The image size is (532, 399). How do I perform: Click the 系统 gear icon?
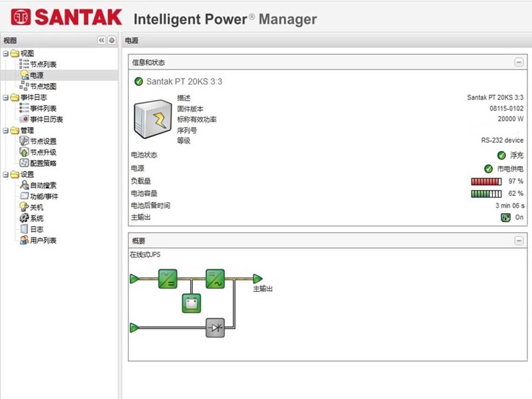[x=24, y=218]
